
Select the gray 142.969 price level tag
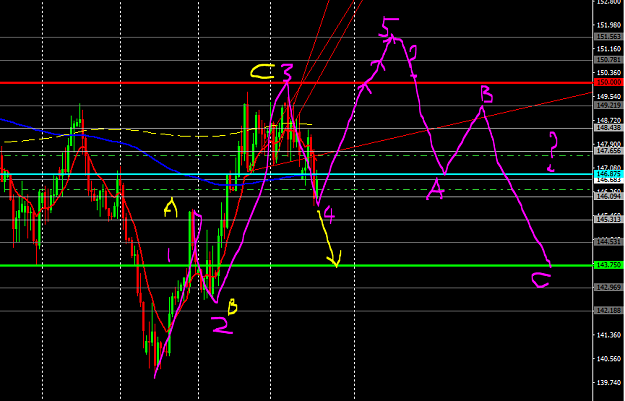(x=608, y=287)
